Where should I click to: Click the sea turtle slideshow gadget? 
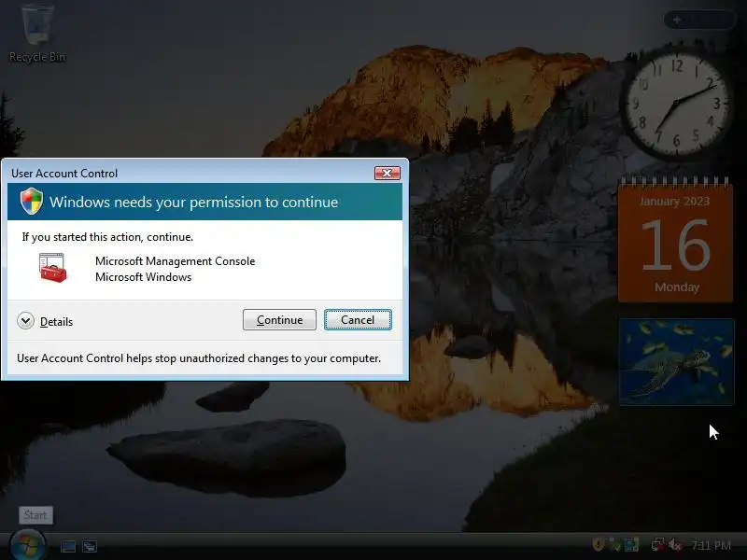tap(676, 362)
